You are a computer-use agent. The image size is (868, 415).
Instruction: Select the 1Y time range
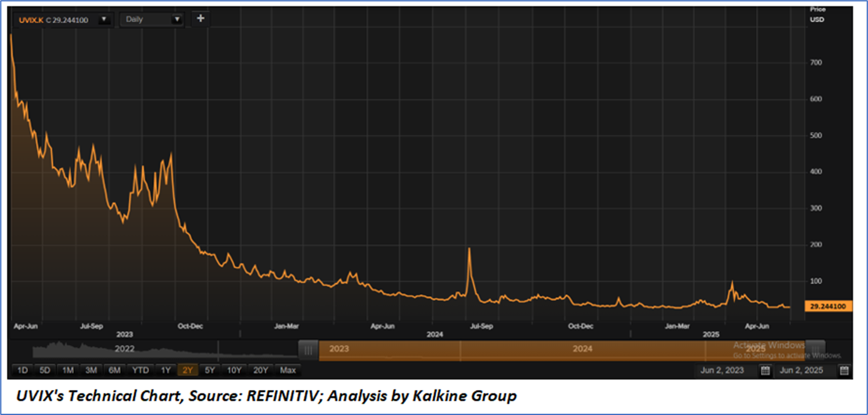click(165, 371)
